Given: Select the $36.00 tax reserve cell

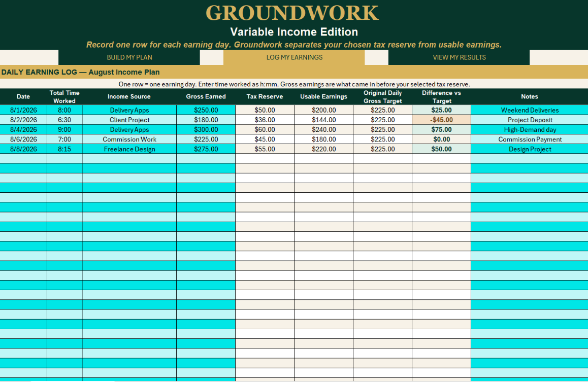Looking at the screenshot, I should pyautogui.click(x=265, y=120).
